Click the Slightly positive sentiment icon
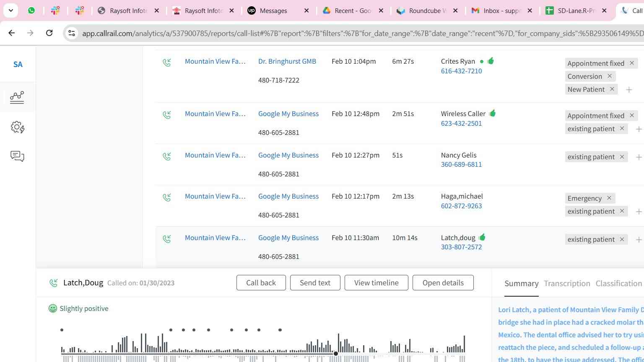 click(x=53, y=308)
